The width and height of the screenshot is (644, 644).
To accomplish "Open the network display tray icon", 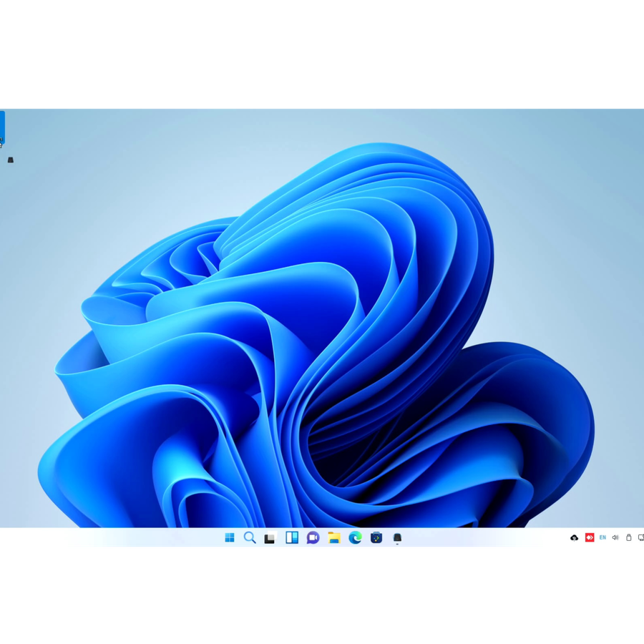I will click(x=641, y=537).
